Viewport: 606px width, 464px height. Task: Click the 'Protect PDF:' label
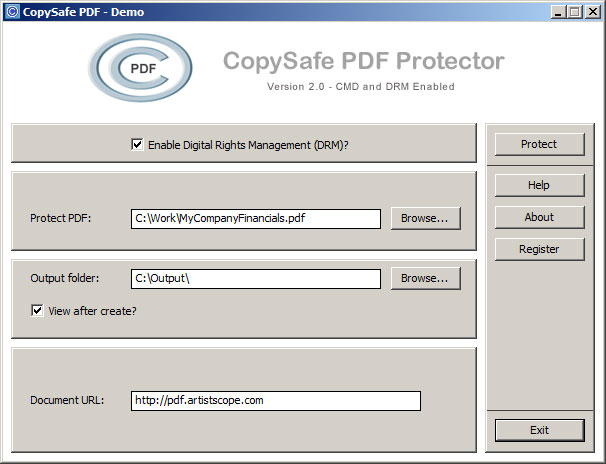[x=61, y=218]
